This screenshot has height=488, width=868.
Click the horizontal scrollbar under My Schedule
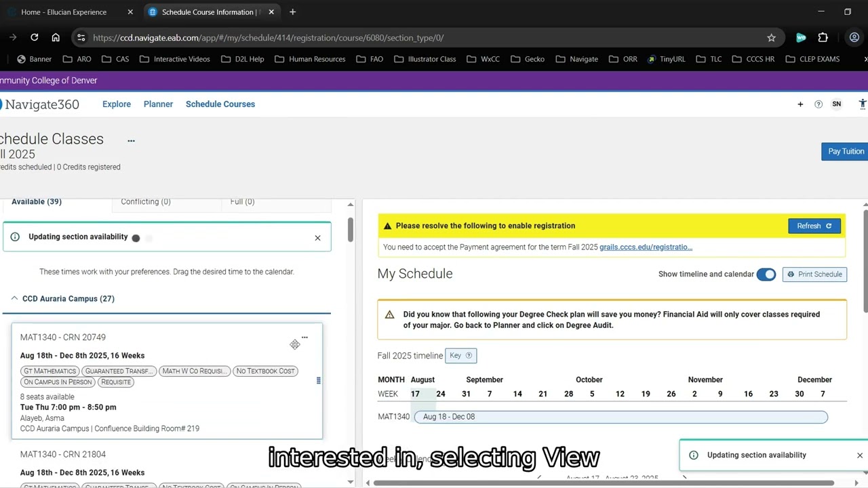(605, 483)
